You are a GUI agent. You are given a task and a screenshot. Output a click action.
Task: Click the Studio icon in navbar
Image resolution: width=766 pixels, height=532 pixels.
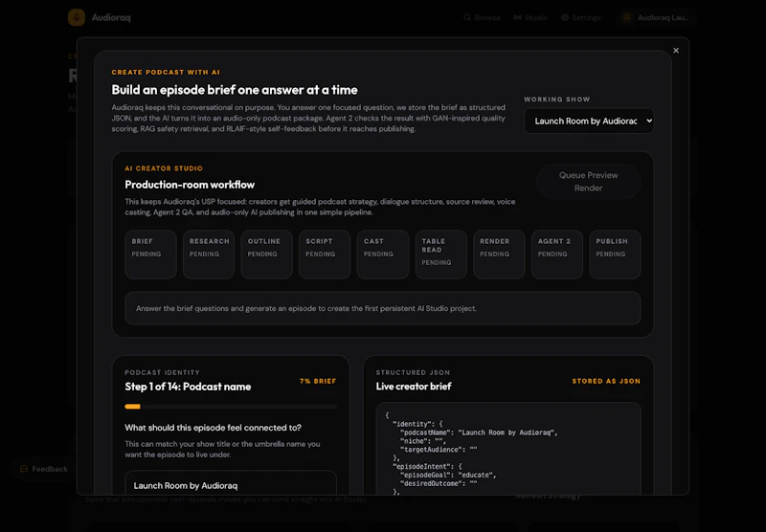pos(517,17)
